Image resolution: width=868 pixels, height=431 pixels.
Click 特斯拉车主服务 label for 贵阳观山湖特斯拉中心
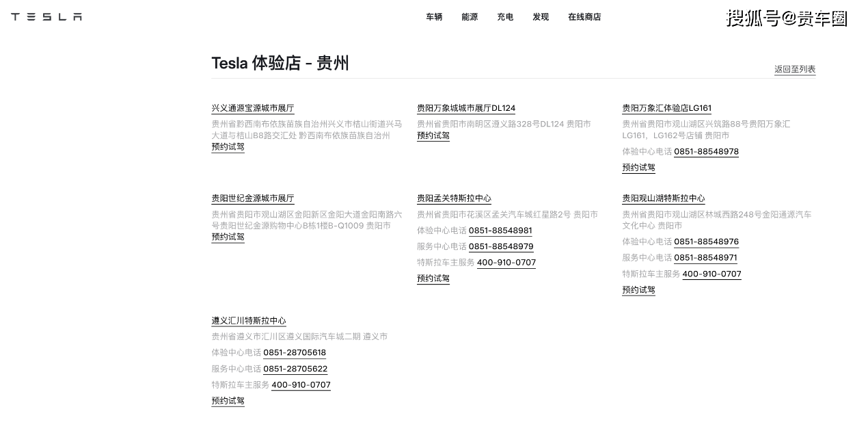click(x=651, y=274)
